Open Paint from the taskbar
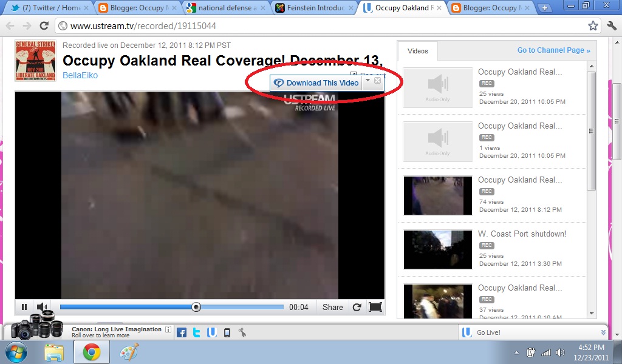Viewport: 622px width, 364px height. (129, 352)
